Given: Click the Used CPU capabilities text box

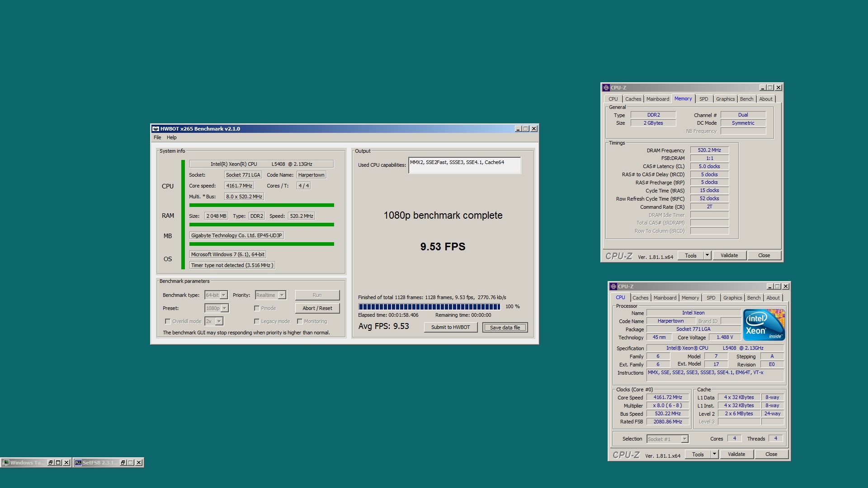Looking at the screenshot, I should pyautogui.click(x=464, y=165).
